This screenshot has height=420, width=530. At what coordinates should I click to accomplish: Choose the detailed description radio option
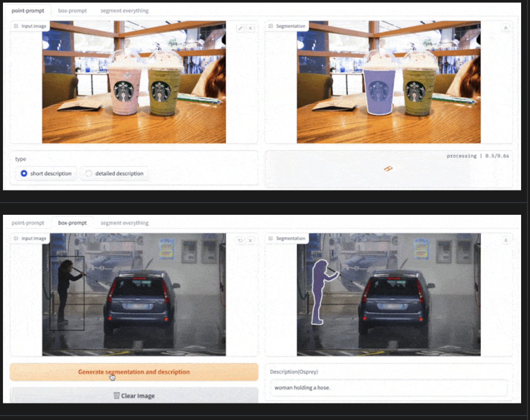89,173
